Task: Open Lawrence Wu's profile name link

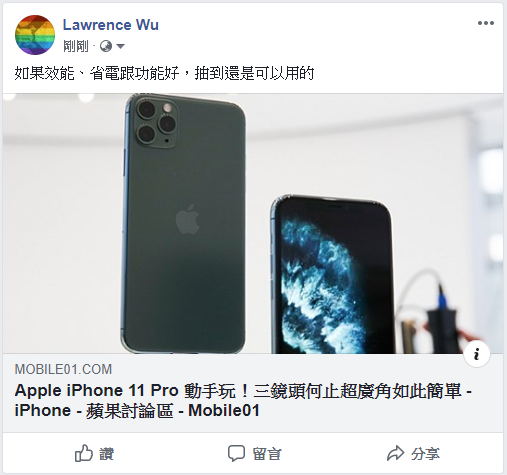Action: pyautogui.click(x=111, y=25)
